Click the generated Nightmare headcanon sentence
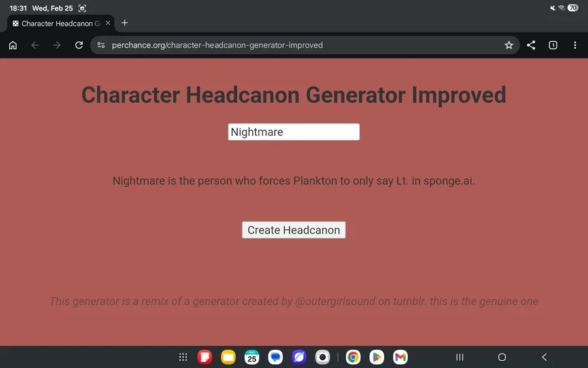 click(293, 181)
